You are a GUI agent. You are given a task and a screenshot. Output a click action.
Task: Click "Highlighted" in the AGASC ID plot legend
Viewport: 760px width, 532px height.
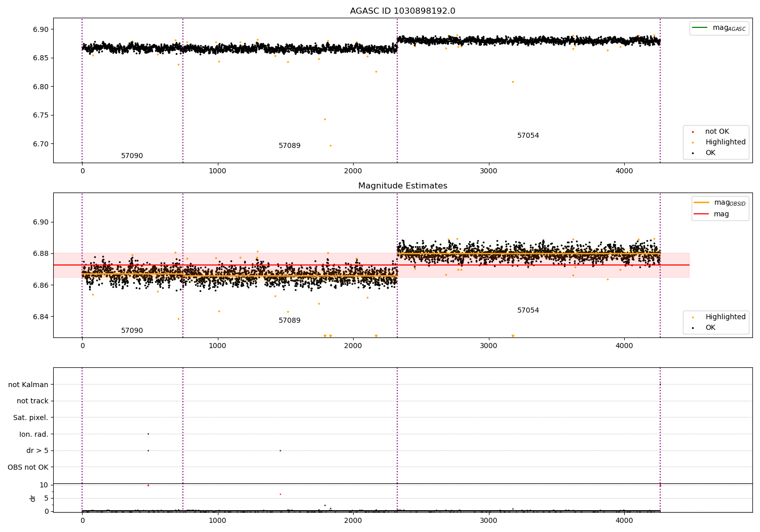tap(718, 142)
